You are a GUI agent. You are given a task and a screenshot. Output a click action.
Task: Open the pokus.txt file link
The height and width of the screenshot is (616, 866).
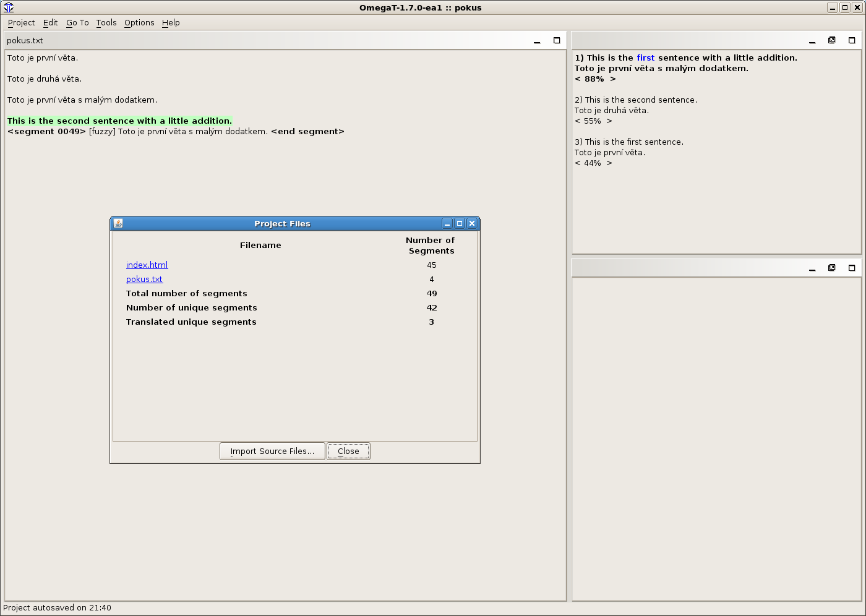144,280
